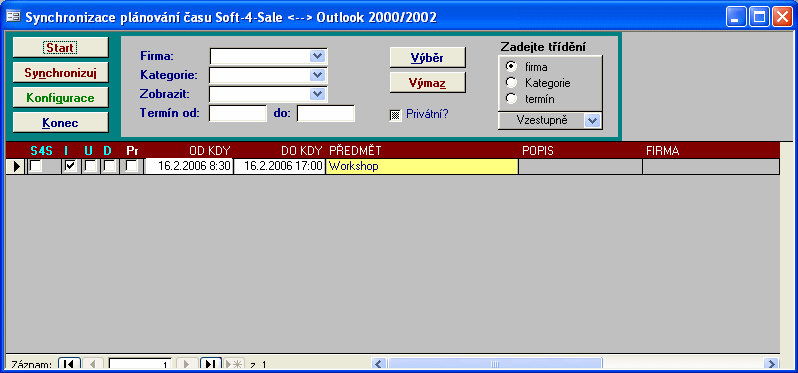Click the new record asterisk button
The image size is (798, 373).
[x=234, y=364]
